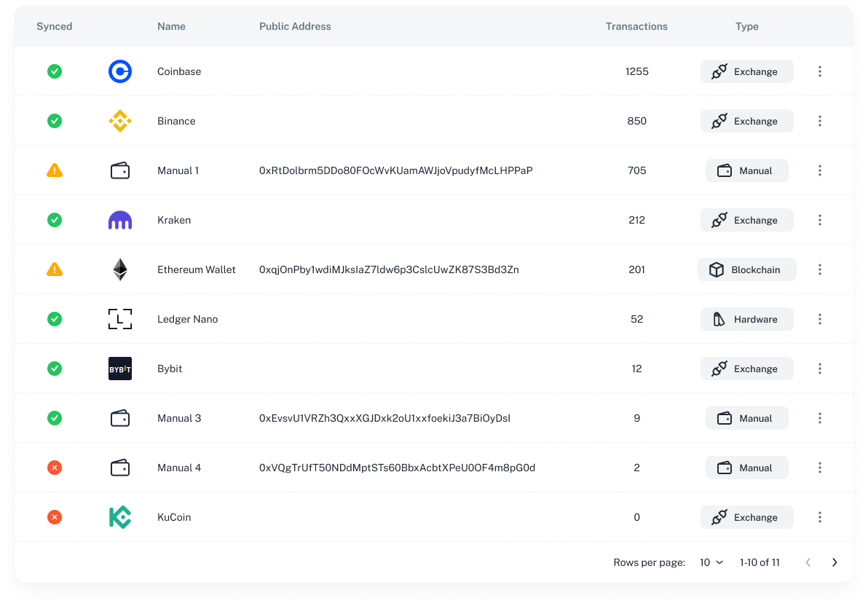Click the Hardware type badge for Ledger Nano
Viewport: 868px width, 606px height.
pos(746,319)
